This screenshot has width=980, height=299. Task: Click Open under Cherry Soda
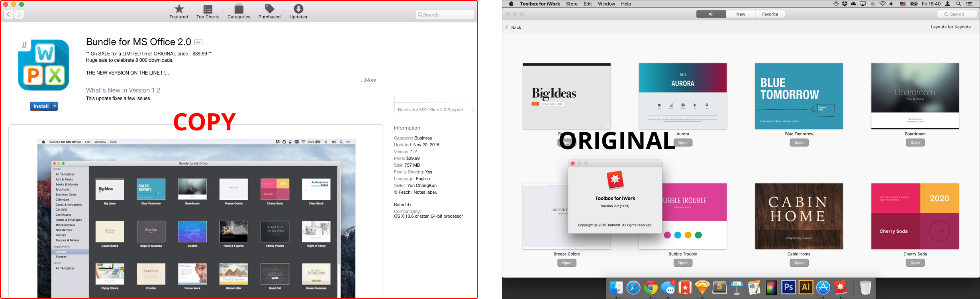915,263
